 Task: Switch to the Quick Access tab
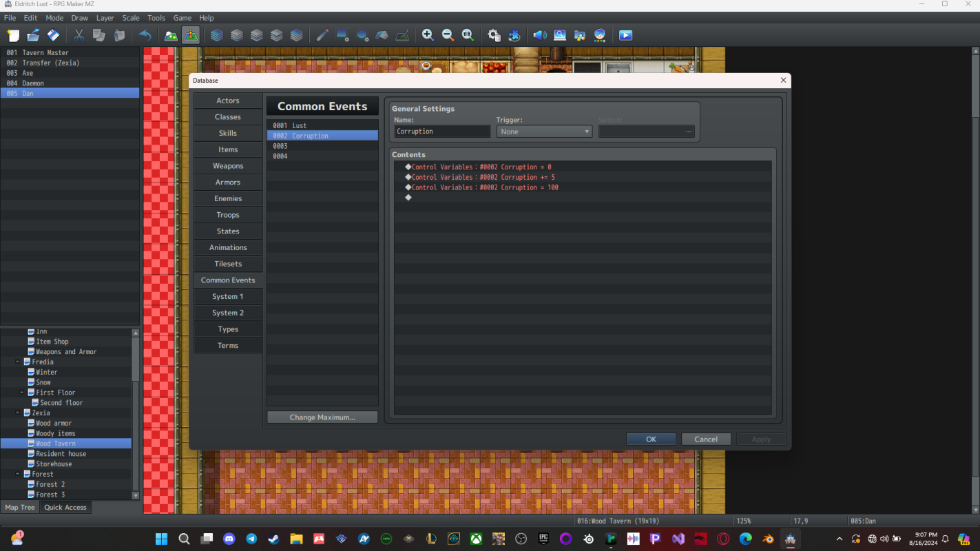[x=65, y=508]
